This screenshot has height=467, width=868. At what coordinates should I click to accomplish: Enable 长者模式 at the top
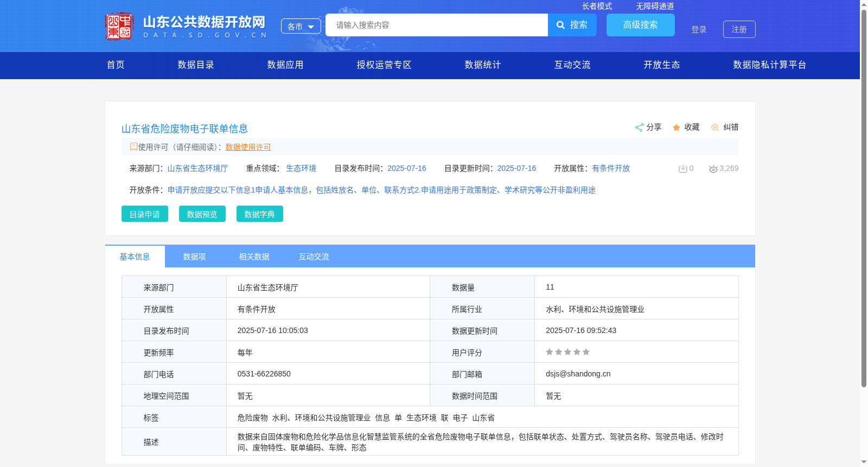(597, 6)
